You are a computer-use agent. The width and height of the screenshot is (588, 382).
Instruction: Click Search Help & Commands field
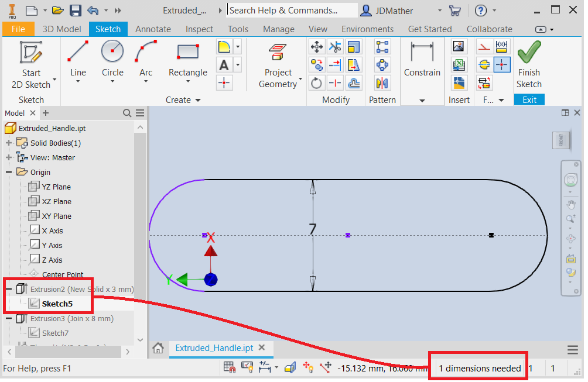tap(292, 11)
